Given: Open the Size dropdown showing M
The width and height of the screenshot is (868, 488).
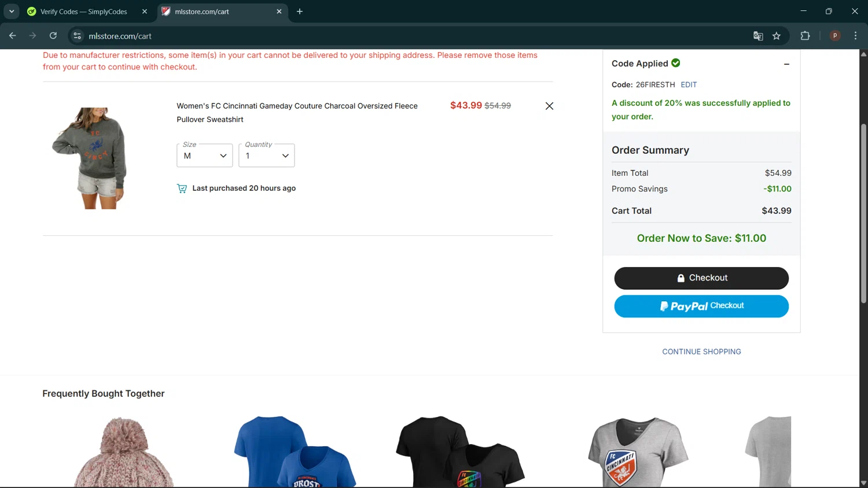Looking at the screenshot, I should 205,156.
